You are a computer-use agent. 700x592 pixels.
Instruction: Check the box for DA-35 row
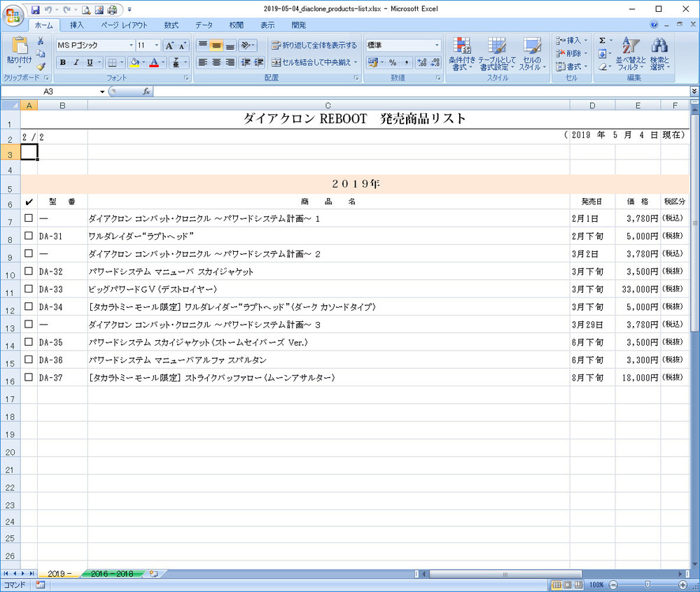[x=29, y=341]
